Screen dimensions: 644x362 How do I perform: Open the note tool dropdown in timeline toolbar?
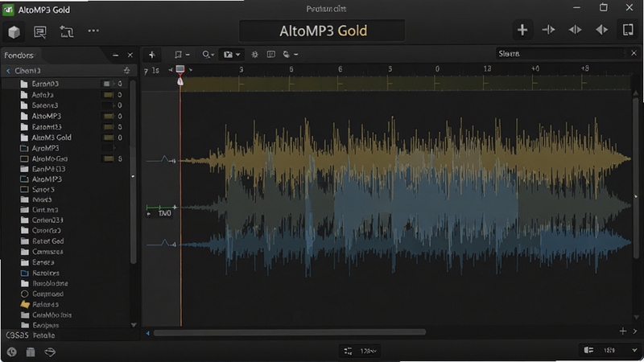coord(182,55)
